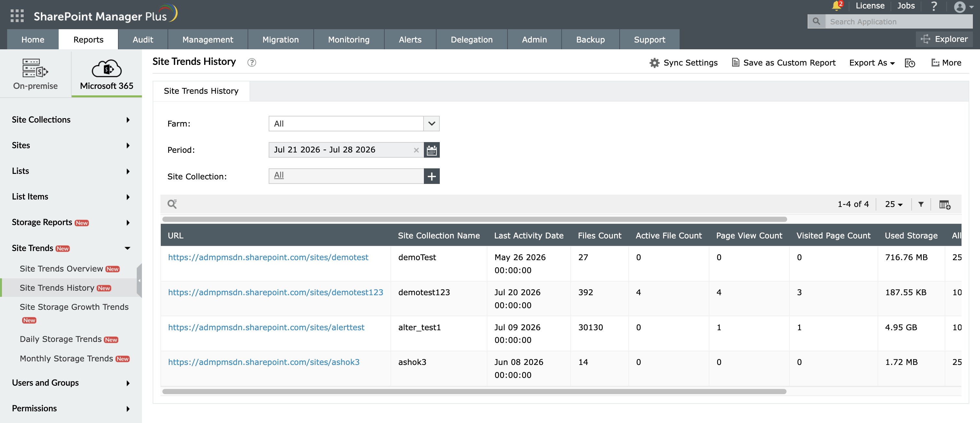Go to the Home tab
Viewport: 980px width, 423px height.
pyautogui.click(x=33, y=40)
